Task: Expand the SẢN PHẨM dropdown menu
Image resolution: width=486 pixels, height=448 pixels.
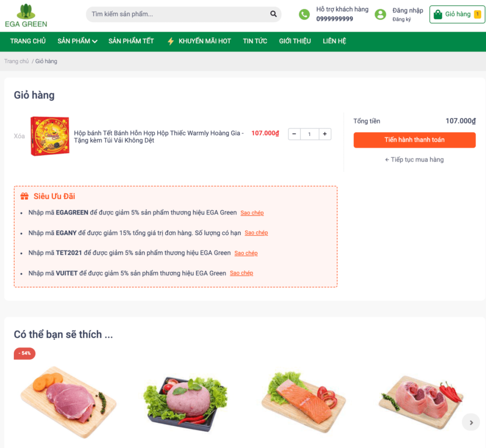Action: (x=77, y=41)
